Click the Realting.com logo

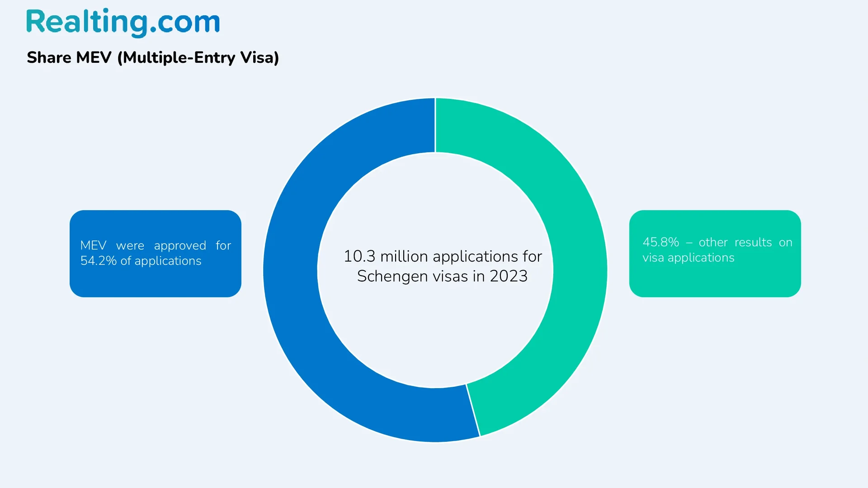(123, 22)
